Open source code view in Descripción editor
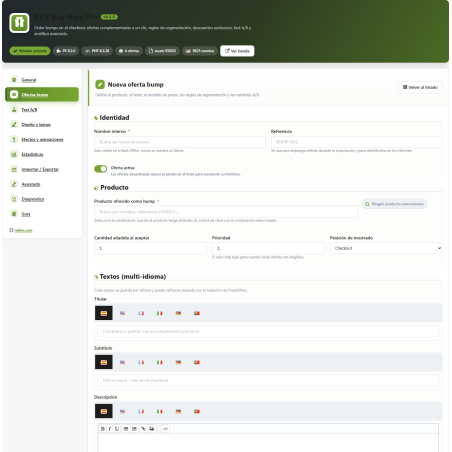 click(165, 429)
